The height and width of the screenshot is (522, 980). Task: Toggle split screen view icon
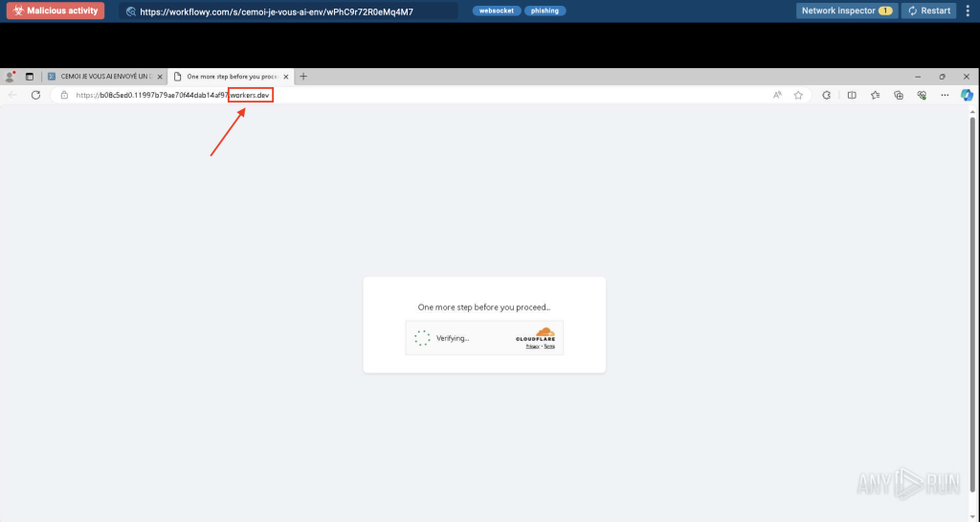pos(852,95)
